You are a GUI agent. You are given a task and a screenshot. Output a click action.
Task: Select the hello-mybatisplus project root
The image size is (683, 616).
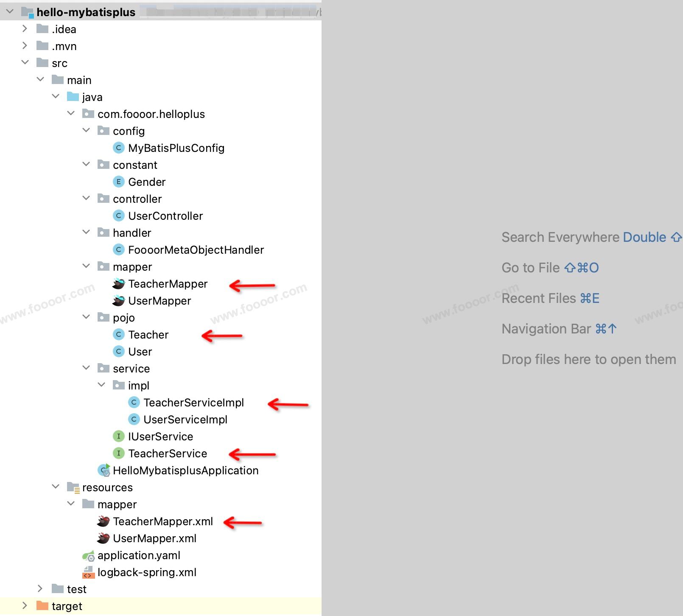click(x=86, y=12)
